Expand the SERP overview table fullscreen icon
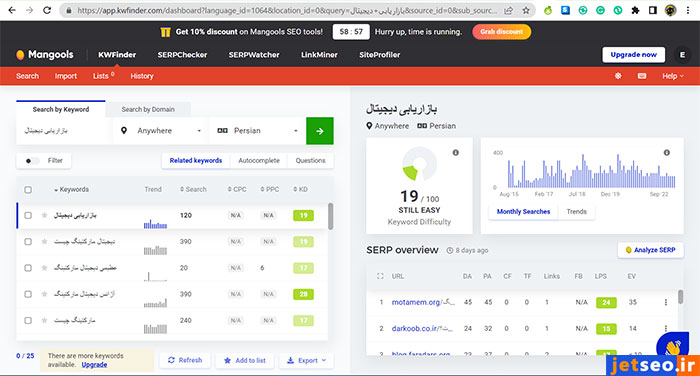This screenshot has width=700, height=376. 380,276
